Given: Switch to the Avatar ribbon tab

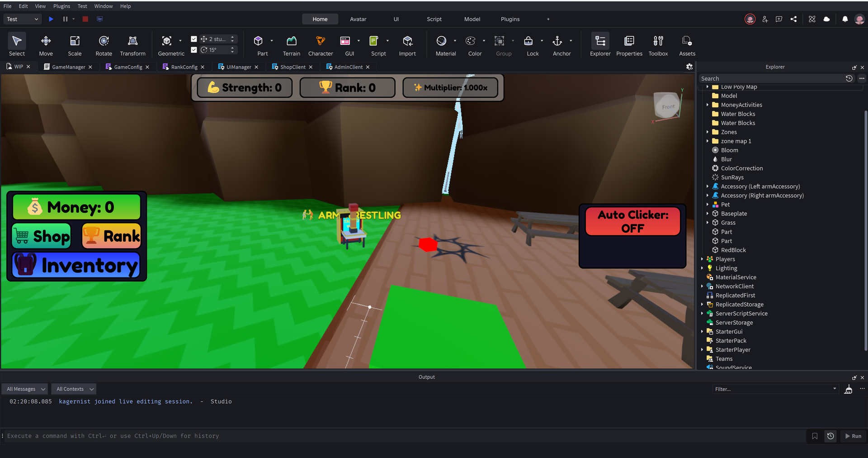Looking at the screenshot, I should (x=358, y=19).
